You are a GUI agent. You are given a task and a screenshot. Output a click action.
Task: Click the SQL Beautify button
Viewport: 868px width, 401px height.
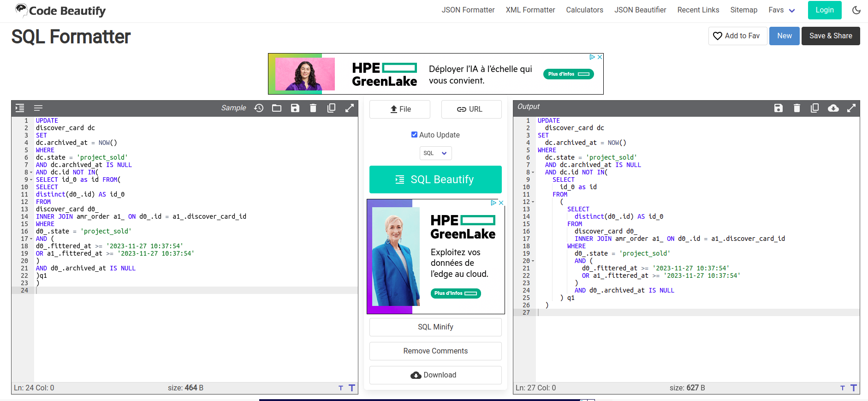point(435,180)
